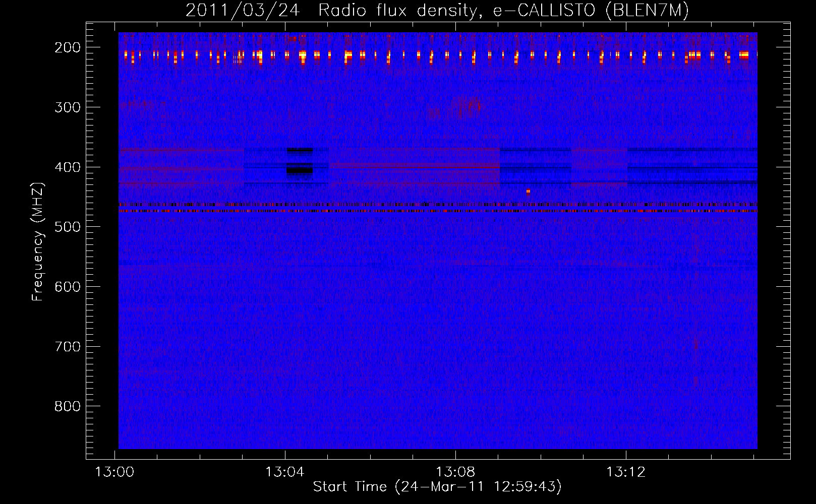Click the 13:12 time tick label

pyautogui.click(x=626, y=472)
